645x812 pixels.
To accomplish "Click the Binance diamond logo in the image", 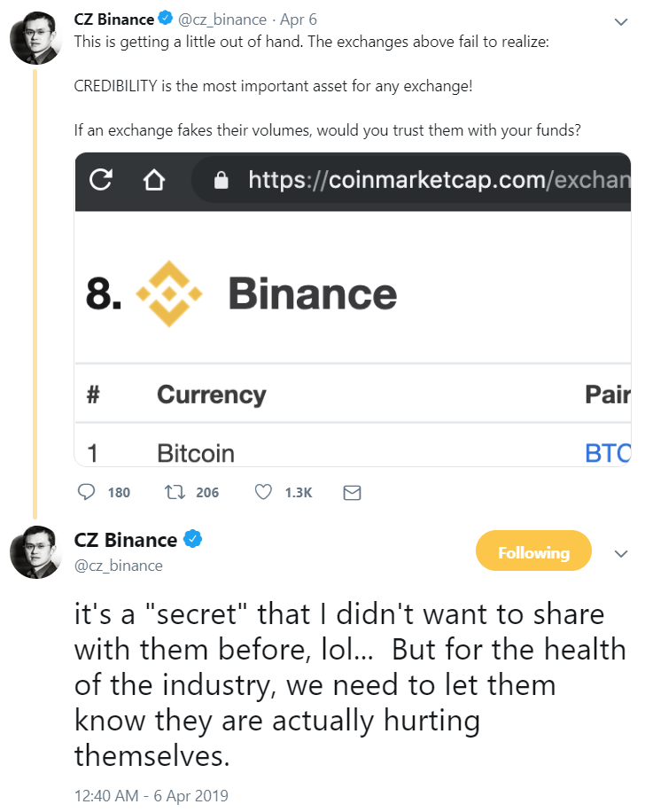I will coord(168,293).
